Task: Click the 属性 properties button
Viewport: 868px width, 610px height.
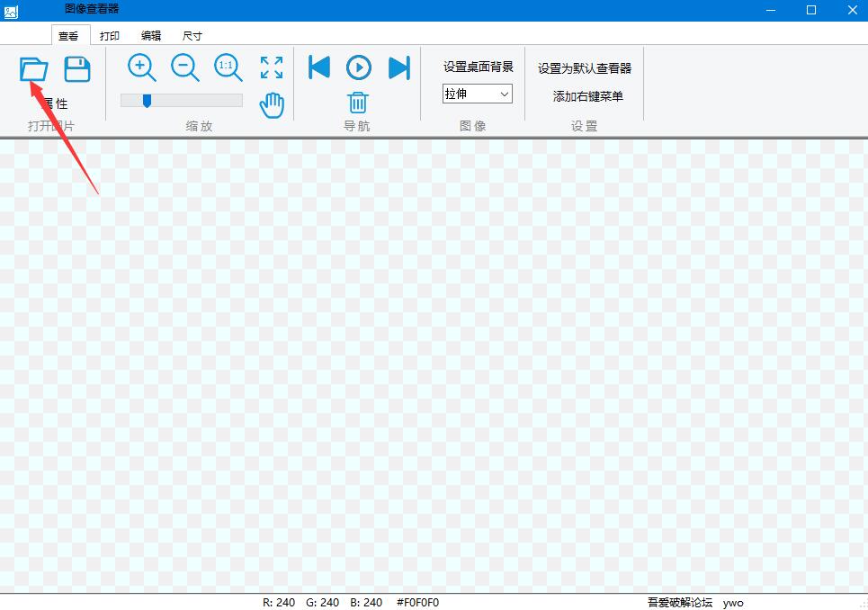Action: (x=55, y=103)
